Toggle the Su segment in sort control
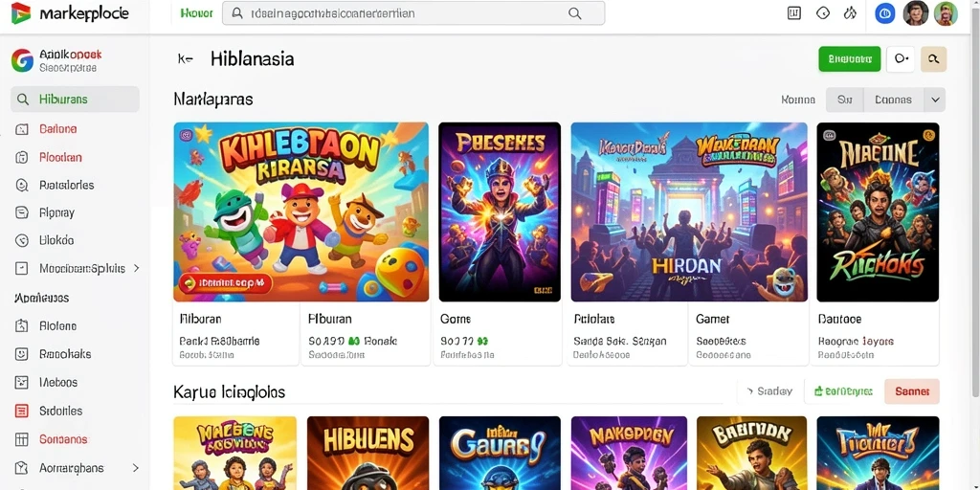980x490 pixels. point(844,100)
